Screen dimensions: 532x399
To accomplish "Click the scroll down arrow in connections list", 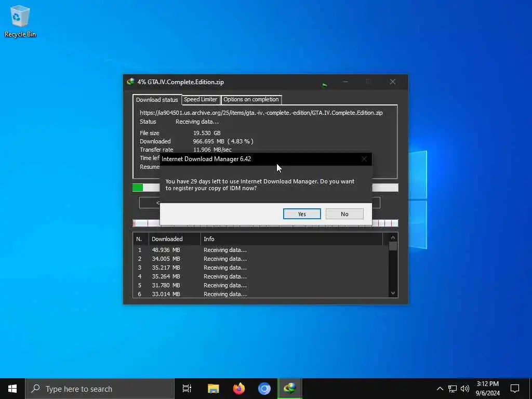I will (x=393, y=293).
